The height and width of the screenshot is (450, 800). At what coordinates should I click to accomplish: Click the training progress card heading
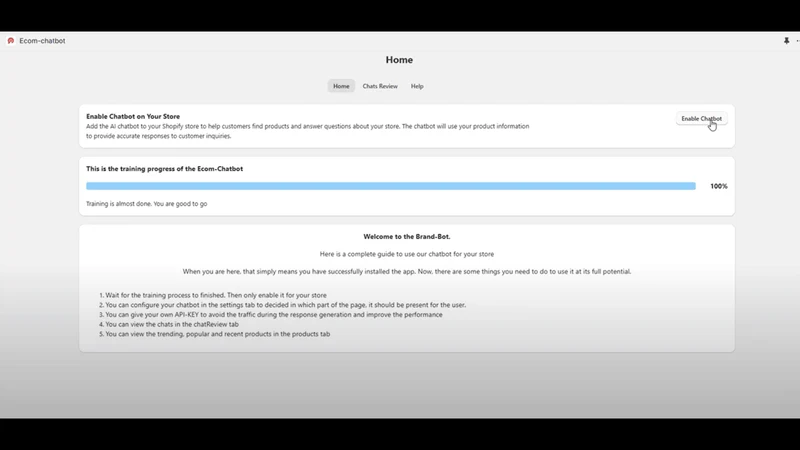pos(164,169)
